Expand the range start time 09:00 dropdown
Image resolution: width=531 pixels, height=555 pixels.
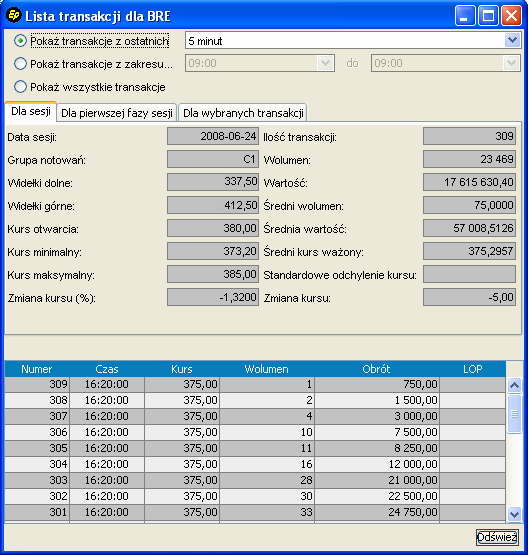325,63
